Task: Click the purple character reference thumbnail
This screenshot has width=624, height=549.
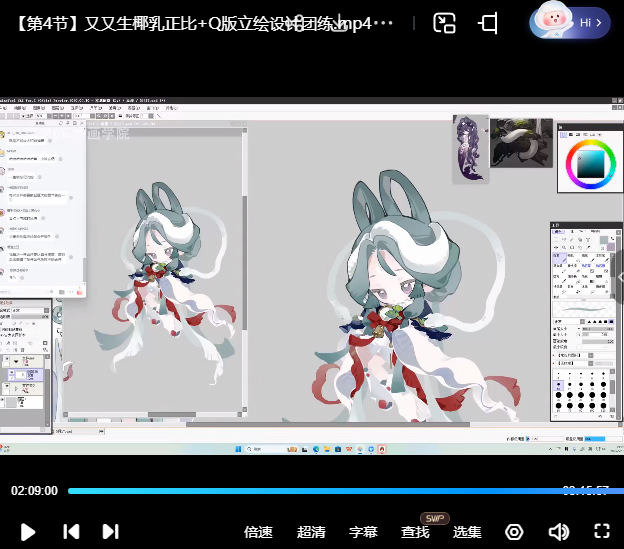Action: pyautogui.click(x=469, y=148)
